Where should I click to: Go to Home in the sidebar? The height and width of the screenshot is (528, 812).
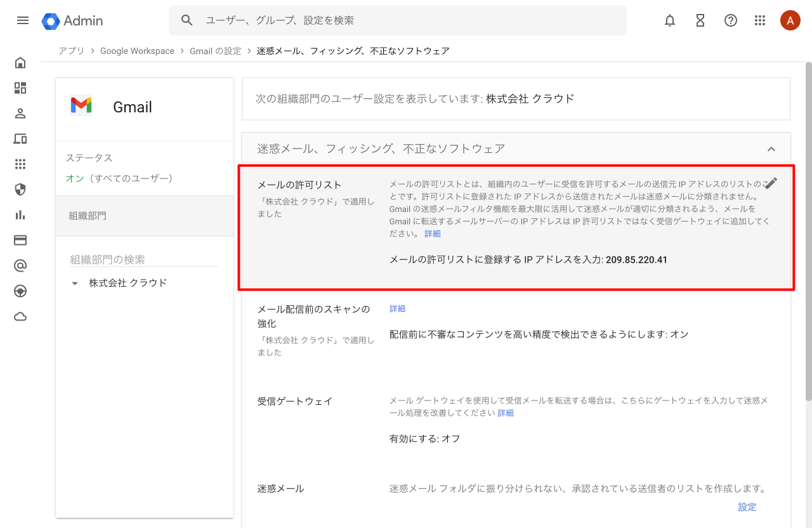pos(20,63)
